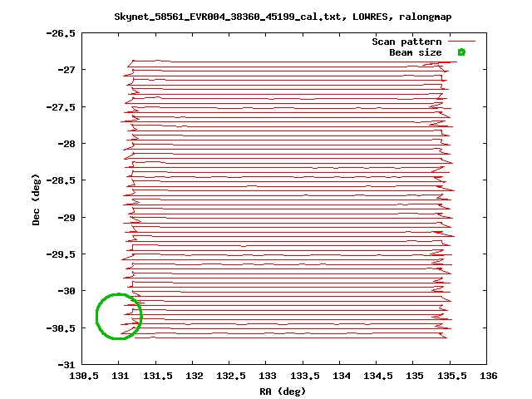Click the 131.5 RA tick label
The height and width of the screenshot is (399, 532).
157,376
